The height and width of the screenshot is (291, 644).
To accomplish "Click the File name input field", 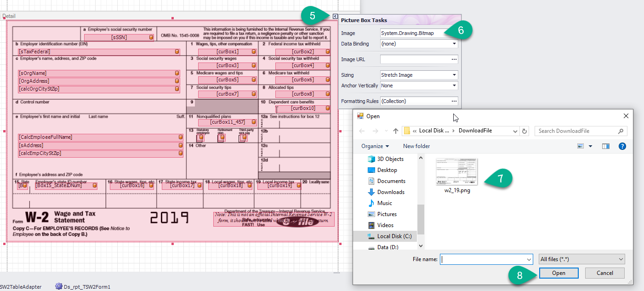I will (x=486, y=259).
